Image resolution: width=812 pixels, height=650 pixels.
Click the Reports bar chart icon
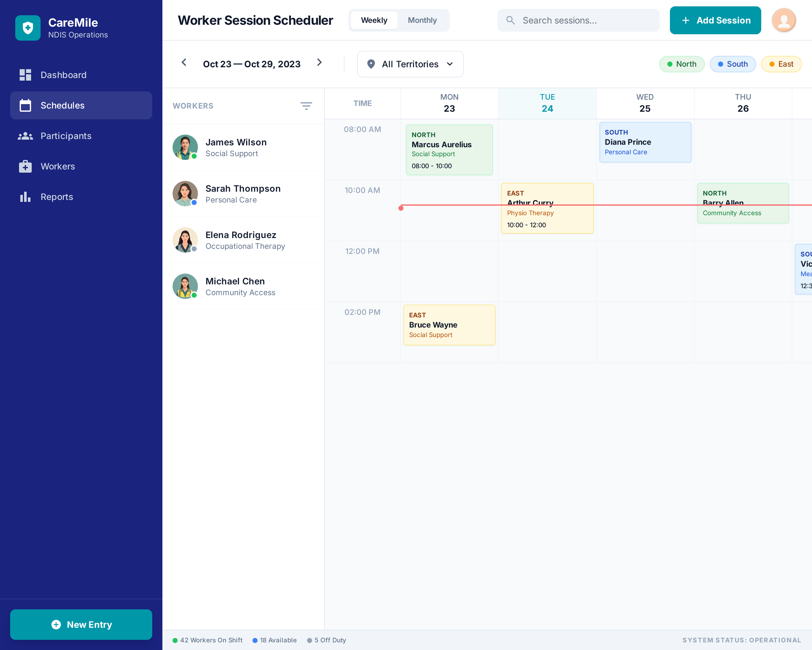[25, 197]
